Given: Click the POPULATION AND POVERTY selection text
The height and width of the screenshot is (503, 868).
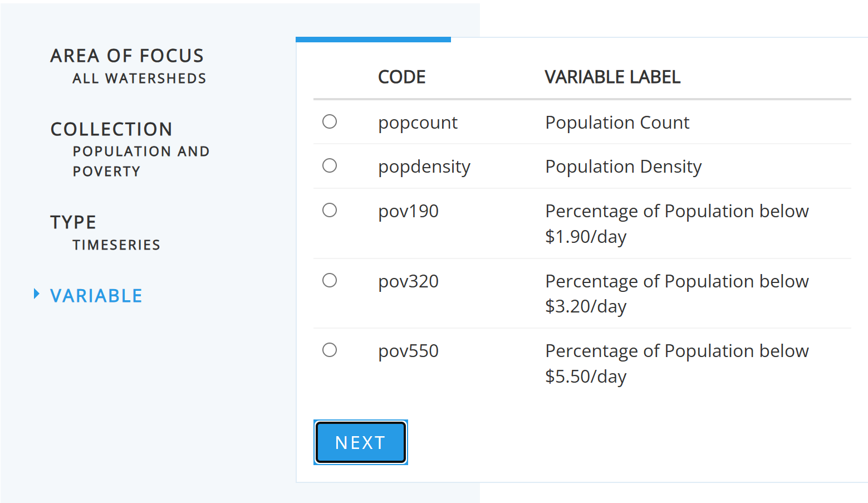Looking at the screenshot, I should 141,161.
